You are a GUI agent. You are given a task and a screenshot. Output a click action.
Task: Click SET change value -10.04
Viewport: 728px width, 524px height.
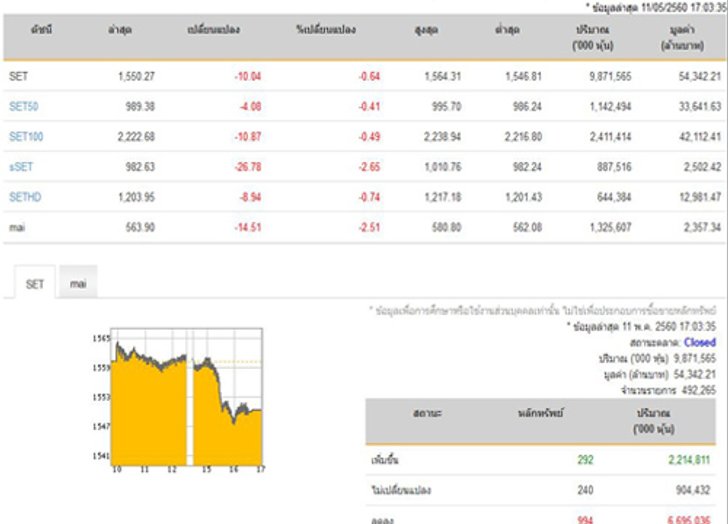[247, 76]
